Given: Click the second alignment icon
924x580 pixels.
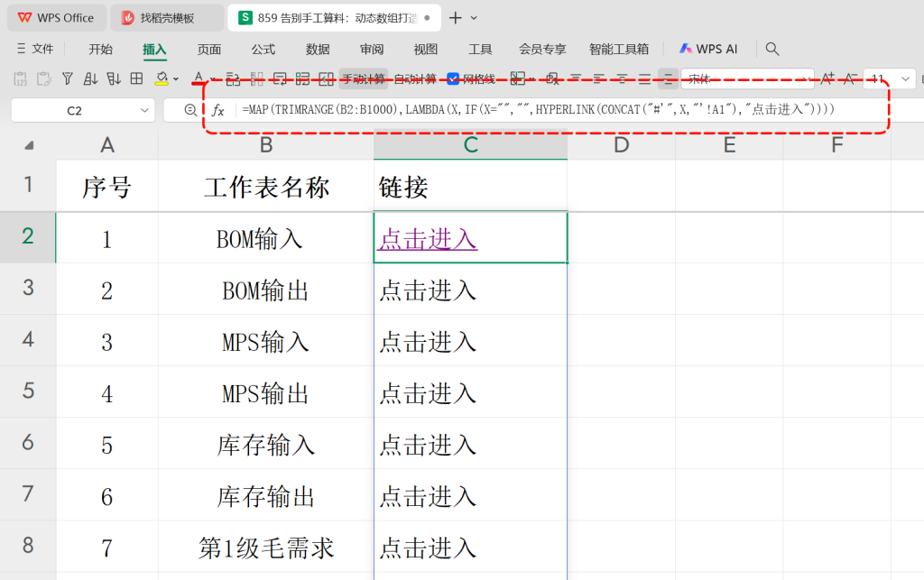Looking at the screenshot, I should tap(599, 78).
